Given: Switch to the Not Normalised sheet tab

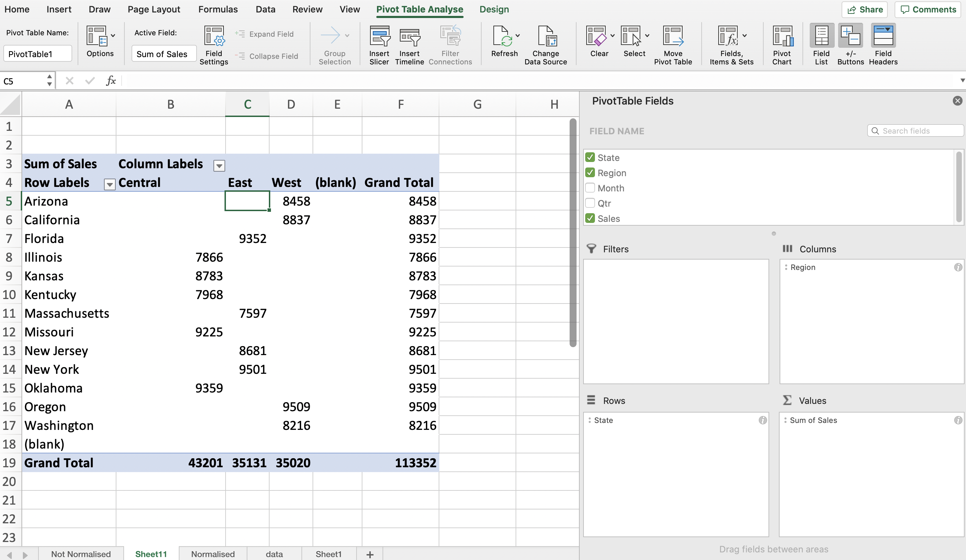Looking at the screenshot, I should pyautogui.click(x=81, y=554).
